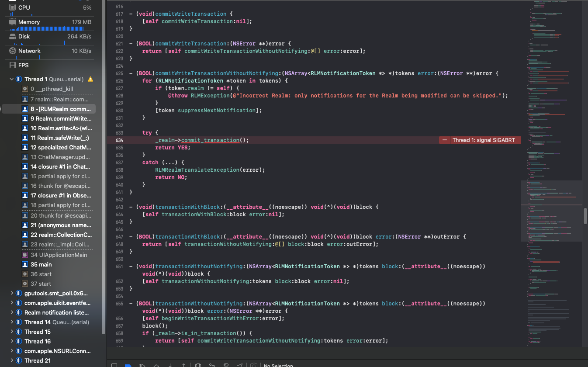Image resolution: width=588 pixels, height=367 pixels.
Task: Click the Continue program execution icon
Action: pos(142,365)
